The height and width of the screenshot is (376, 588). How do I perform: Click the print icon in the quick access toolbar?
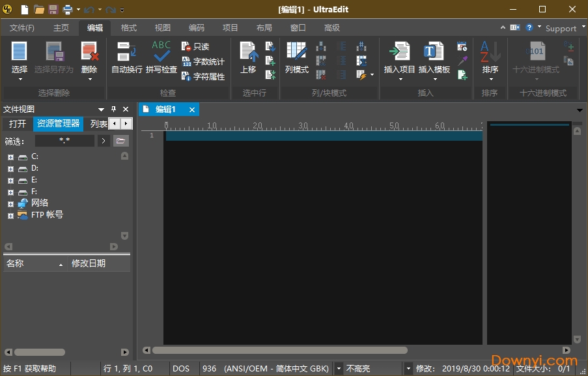point(67,10)
